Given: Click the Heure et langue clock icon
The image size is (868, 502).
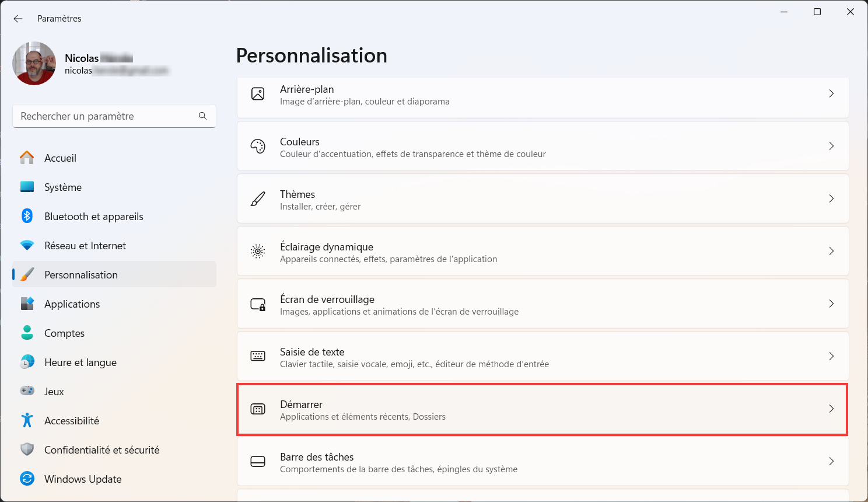Looking at the screenshot, I should tap(27, 362).
